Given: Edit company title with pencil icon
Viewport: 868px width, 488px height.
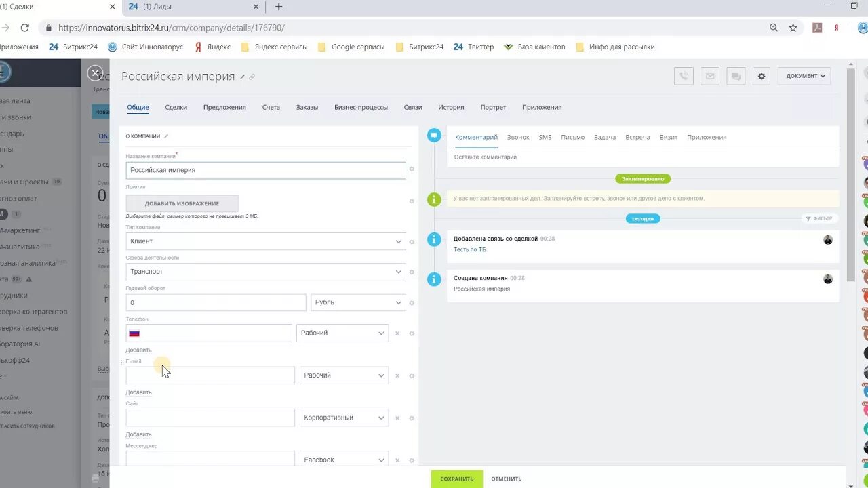Looking at the screenshot, I should (x=242, y=77).
